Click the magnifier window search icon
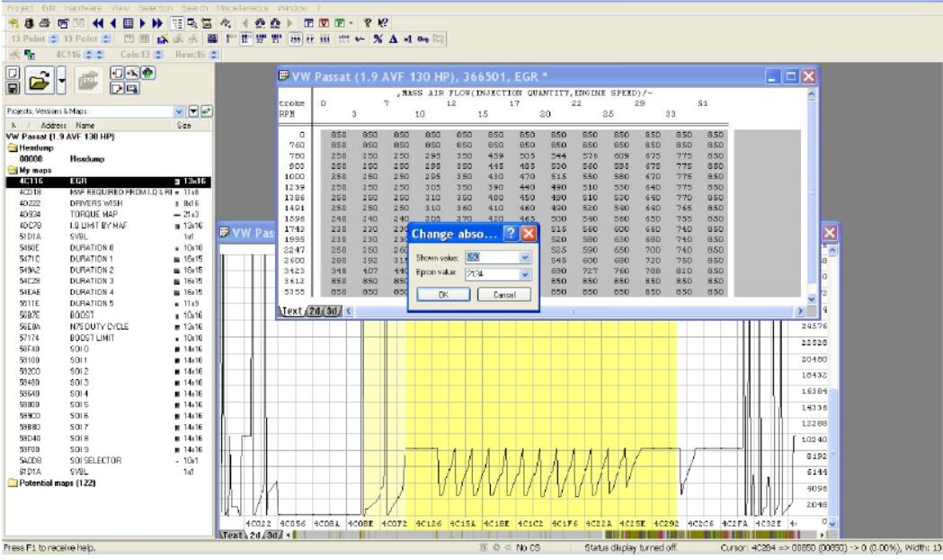 (x=191, y=23)
